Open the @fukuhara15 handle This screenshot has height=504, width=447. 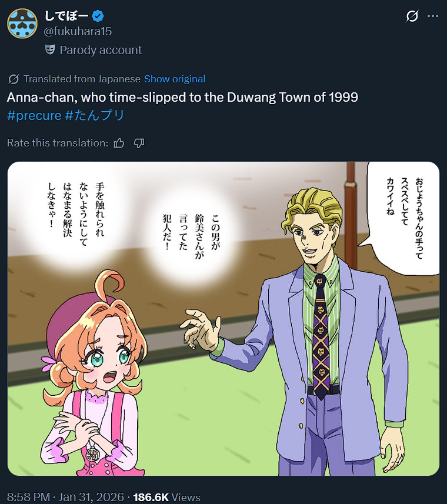tap(78, 31)
